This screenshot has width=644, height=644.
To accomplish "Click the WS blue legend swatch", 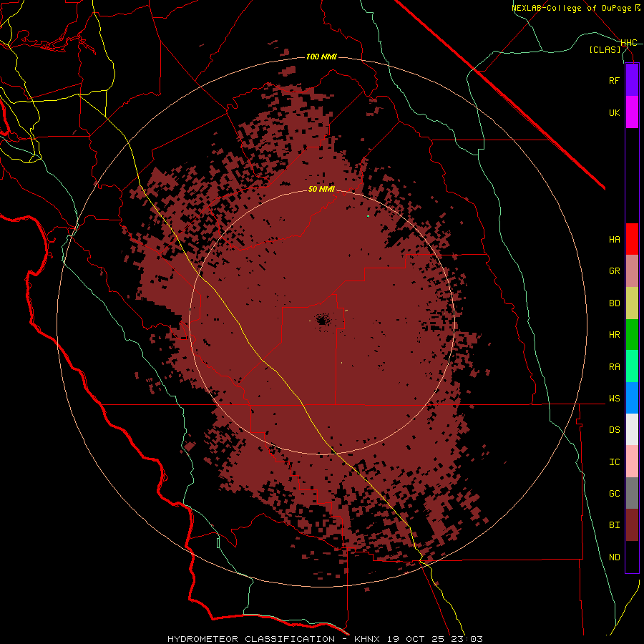I will tap(632, 398).
